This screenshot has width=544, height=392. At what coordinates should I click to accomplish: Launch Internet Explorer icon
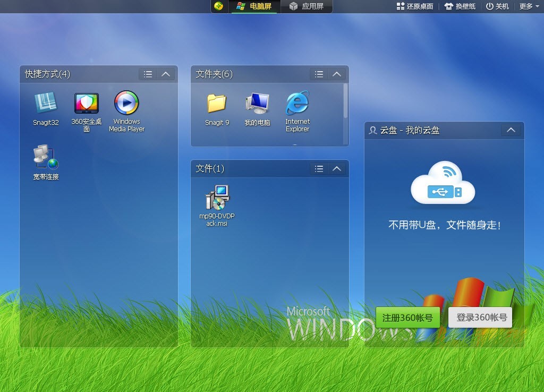coord(297,103)
